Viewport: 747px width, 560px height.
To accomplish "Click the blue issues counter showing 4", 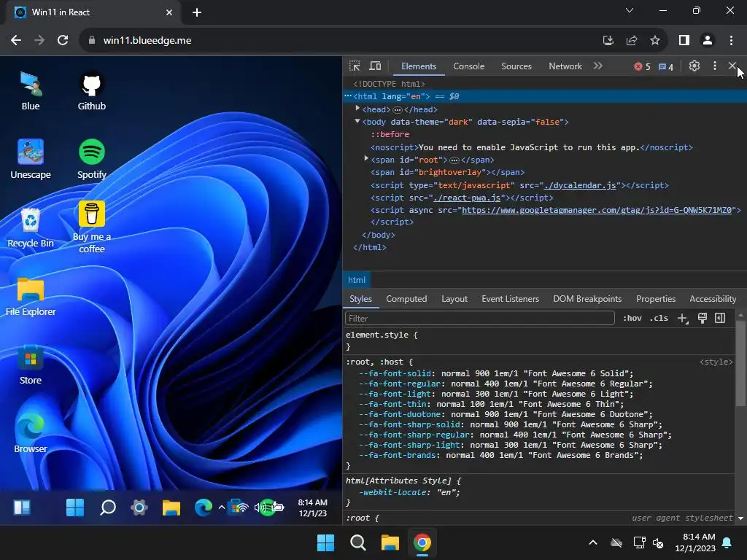I will (x=666, y=66).
